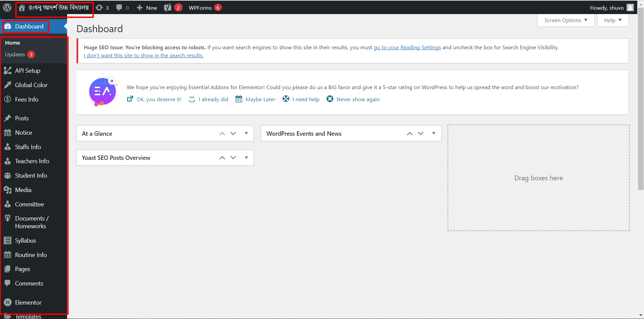This screenshot has height=319, width=644.
Task: Click the WordPress logo in admin bar
Action: [7, 7]
